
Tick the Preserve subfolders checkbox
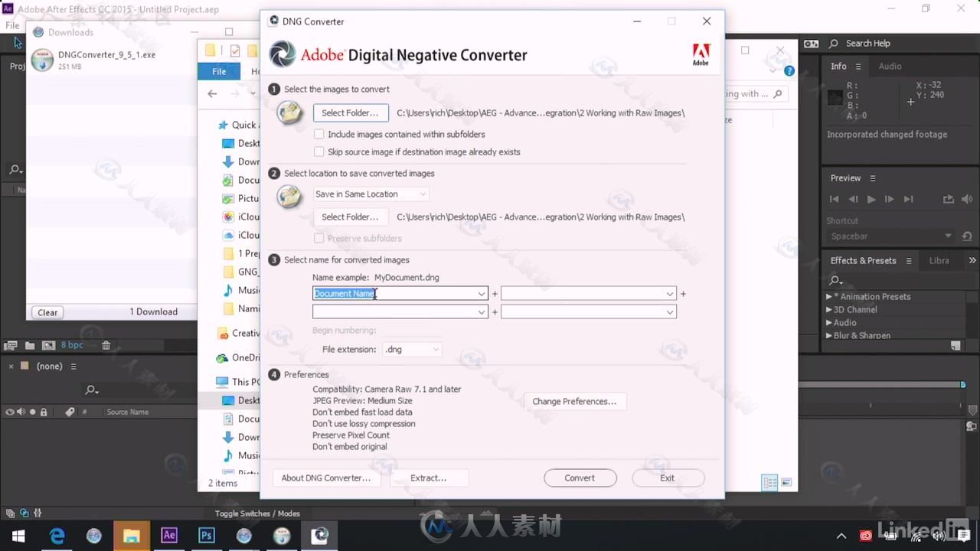pyautogui.click(x=319, y=238)
